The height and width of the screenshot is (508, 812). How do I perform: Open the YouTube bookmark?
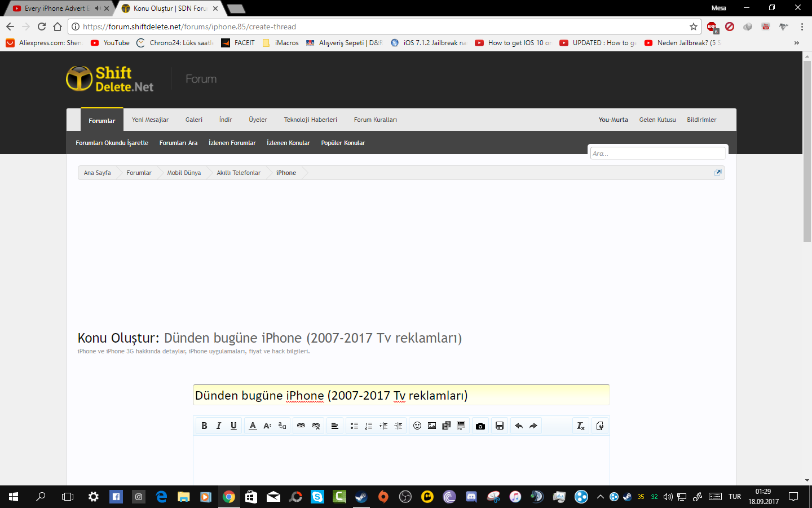[111, 43]
